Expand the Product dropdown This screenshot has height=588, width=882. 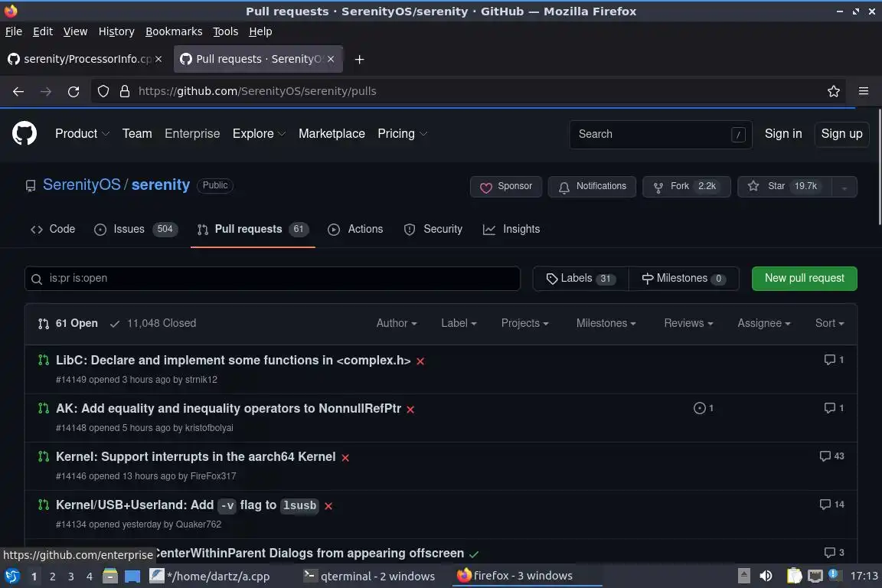[x=82, y=134]
